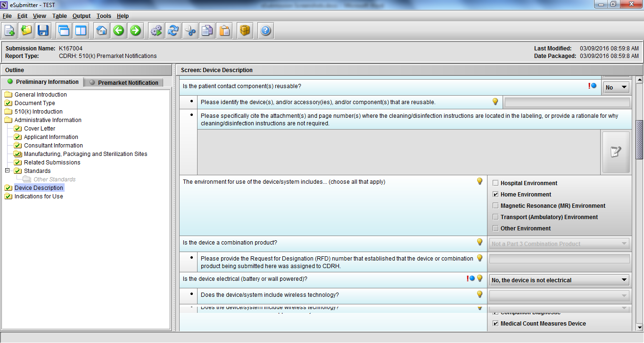Viewport: 644px width, 343px height.
Task: Click the new submission document icon
Action: (x=9, y=31)
